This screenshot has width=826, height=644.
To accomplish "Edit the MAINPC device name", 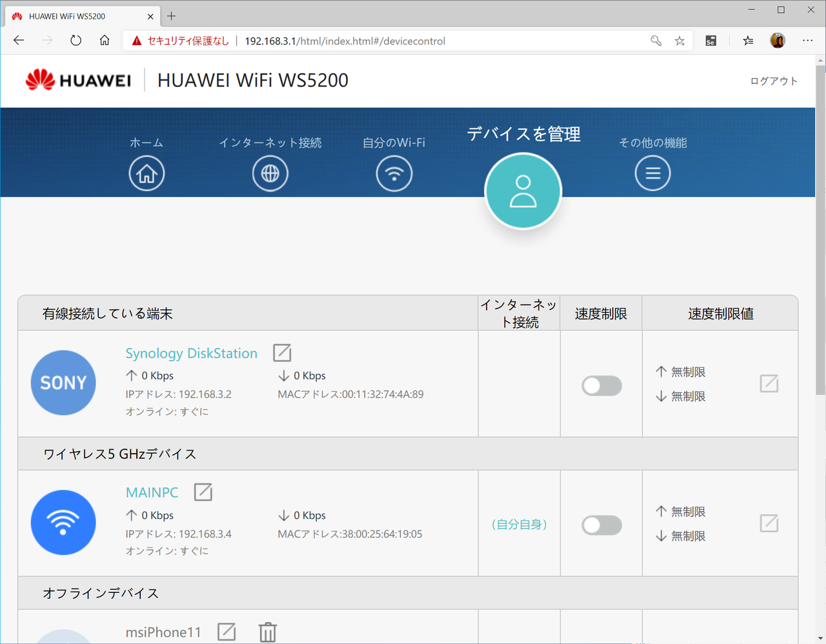I will click(203, 492).
